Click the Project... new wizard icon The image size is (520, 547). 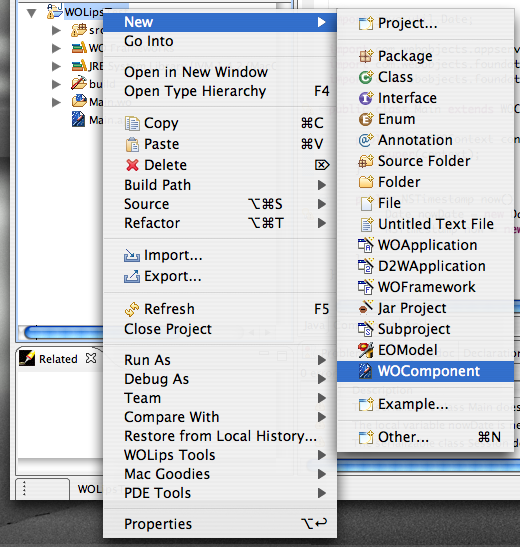[x=366, y=23]
